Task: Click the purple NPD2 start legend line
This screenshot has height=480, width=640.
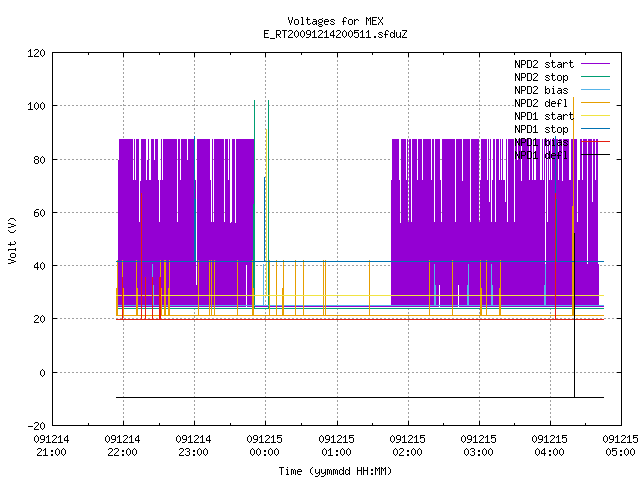Action: [x=596, y=64]
